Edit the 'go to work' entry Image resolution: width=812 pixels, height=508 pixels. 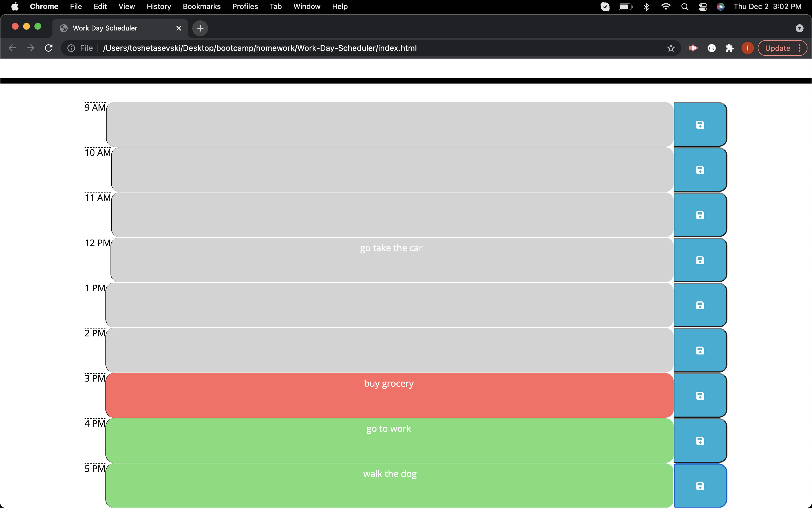click(x=390, y=441)
